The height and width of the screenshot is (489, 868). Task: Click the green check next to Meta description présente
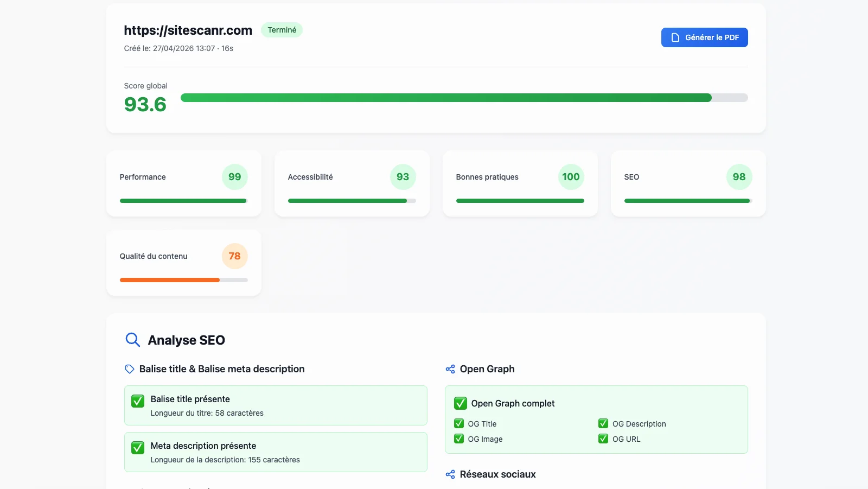[138, 448]
